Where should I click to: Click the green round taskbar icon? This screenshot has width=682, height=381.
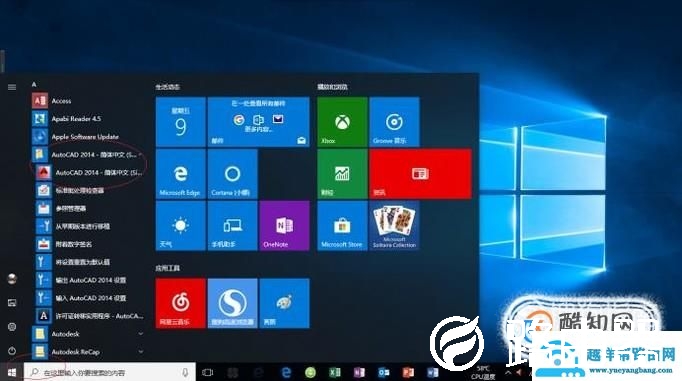(x=310, y=372)
